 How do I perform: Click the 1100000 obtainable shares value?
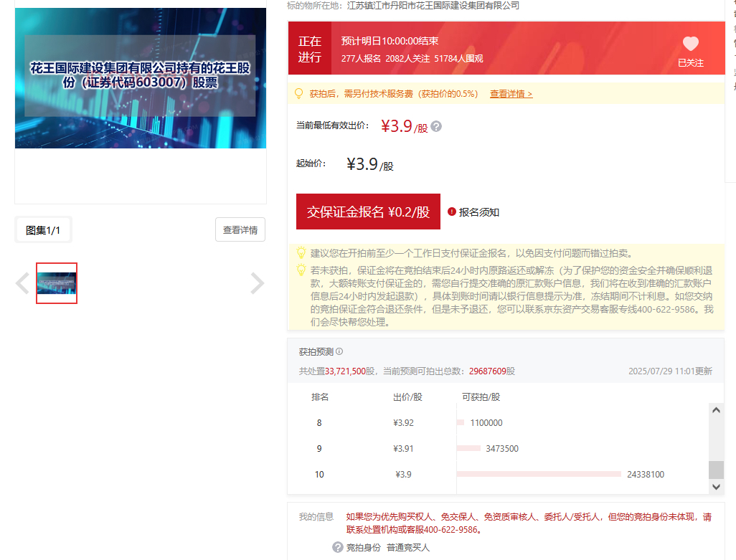486,422
